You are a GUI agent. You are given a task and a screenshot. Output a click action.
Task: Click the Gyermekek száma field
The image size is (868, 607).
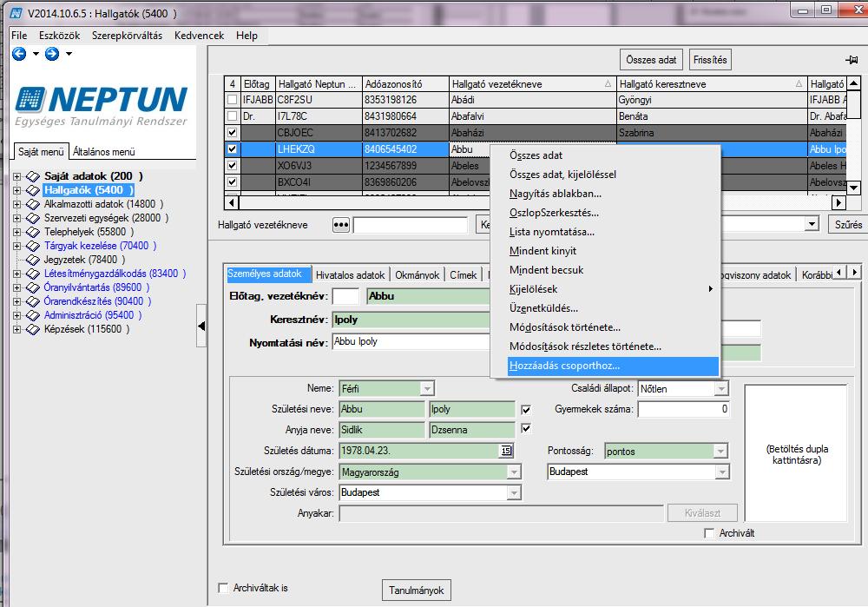point(683,410)
